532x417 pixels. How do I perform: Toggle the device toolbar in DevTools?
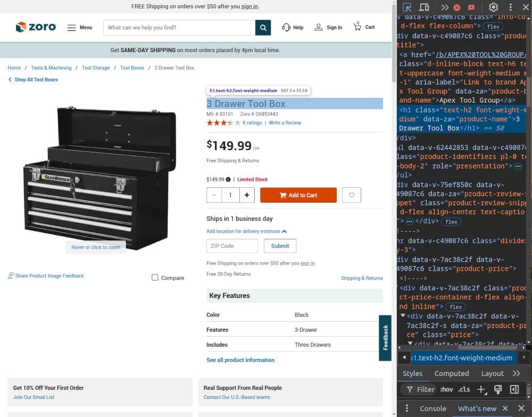(x=423, y=7)
